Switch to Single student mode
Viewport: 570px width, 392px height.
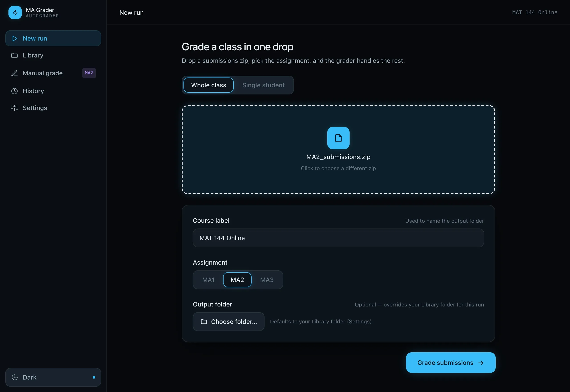click(263, 85)
